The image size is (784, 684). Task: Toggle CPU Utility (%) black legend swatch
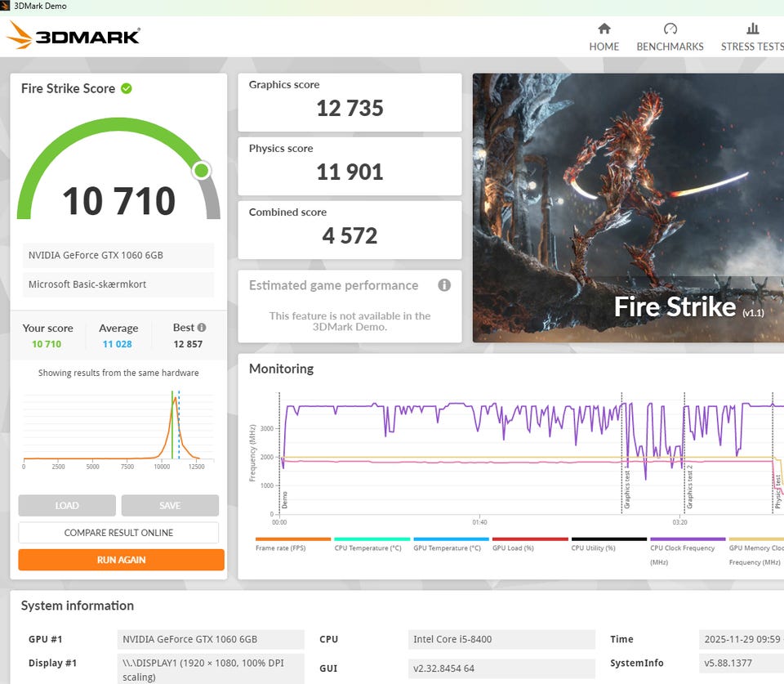tap(609, 539)
